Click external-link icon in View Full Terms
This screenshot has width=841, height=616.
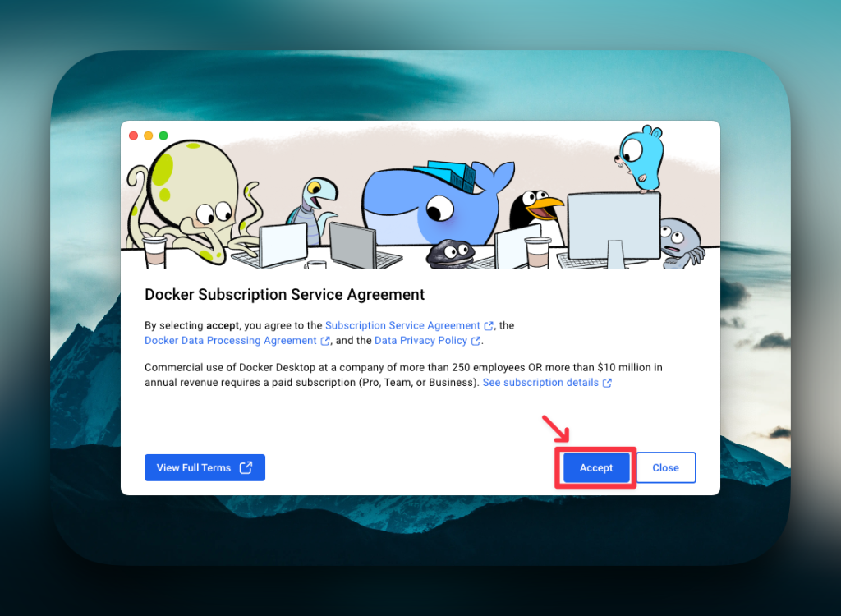tap(246, 467)
